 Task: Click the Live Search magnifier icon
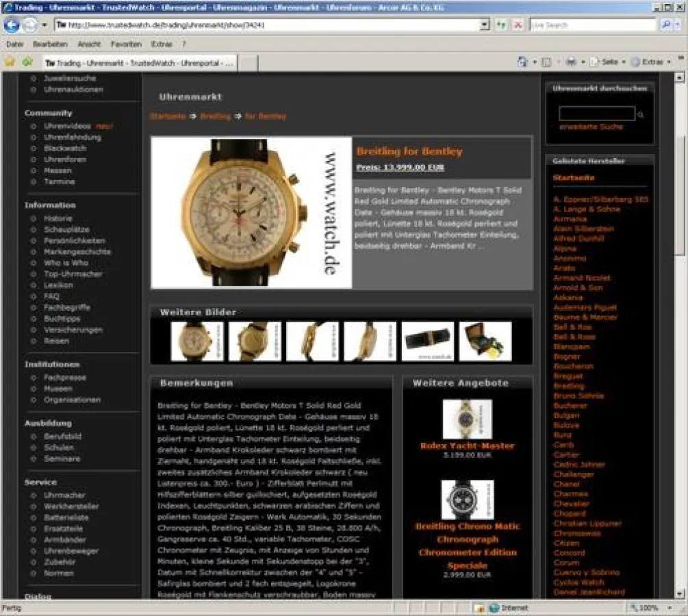coord(665,26)
